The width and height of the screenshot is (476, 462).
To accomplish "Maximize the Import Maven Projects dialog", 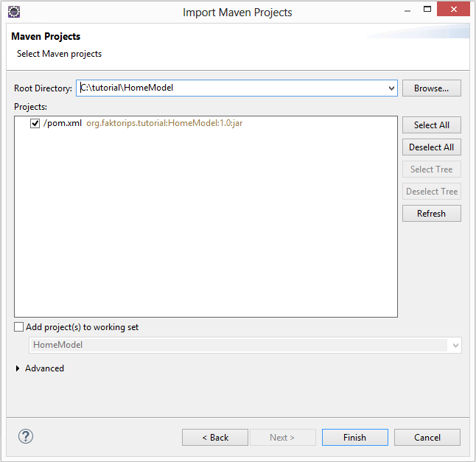I will [x=424, y=10].
